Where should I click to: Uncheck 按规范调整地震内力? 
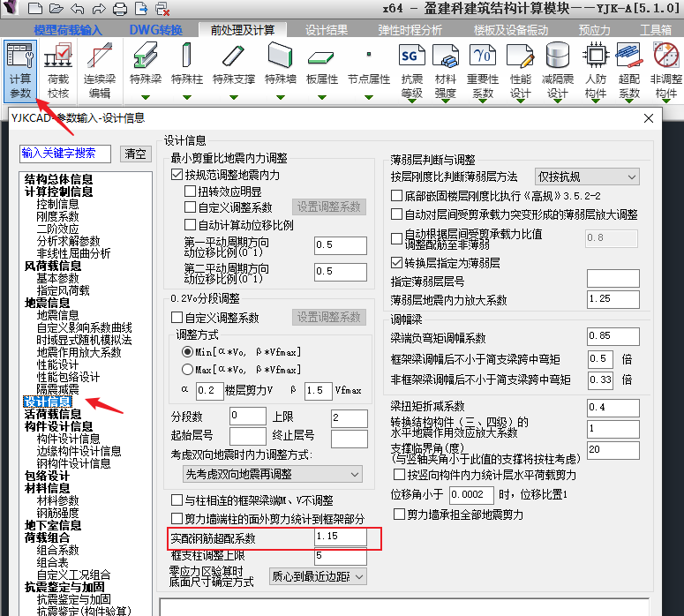177,175
